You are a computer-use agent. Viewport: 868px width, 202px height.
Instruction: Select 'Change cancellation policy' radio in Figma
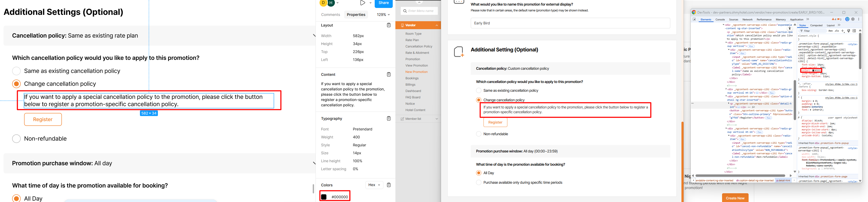(16, 84)
